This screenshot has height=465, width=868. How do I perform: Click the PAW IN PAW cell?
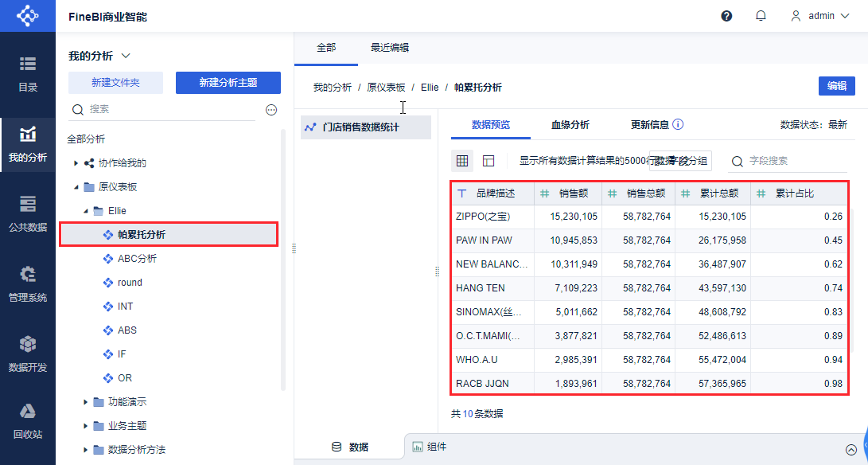492,240
